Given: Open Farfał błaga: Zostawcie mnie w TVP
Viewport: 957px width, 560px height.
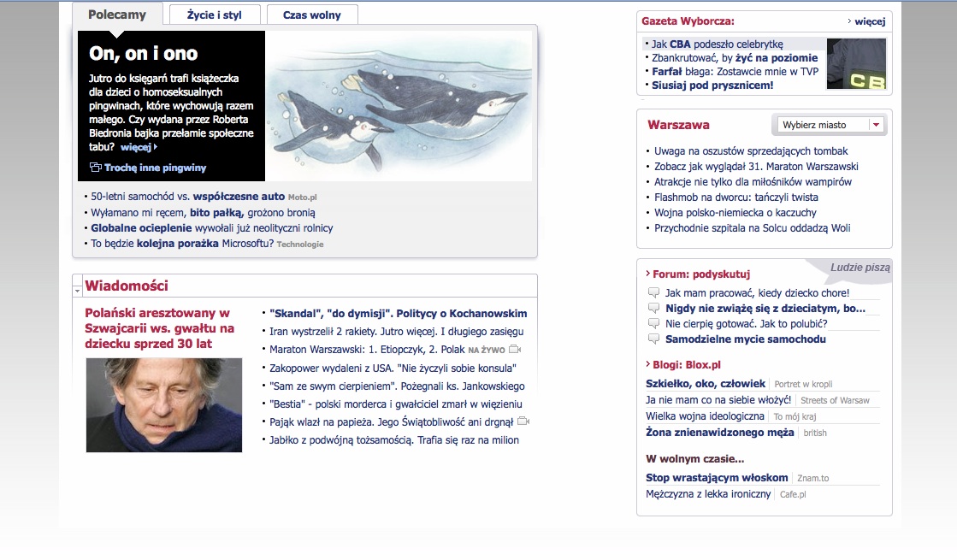Looking at the screenshot, I should click(735, 71).
